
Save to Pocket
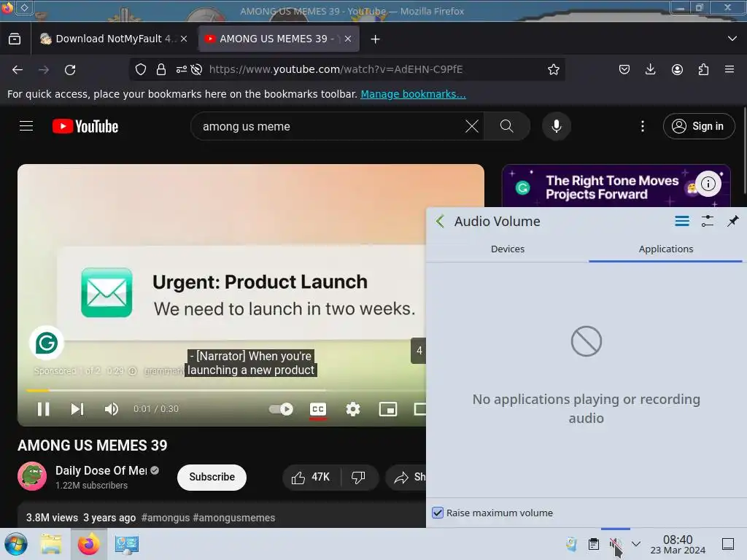[624, 69]
